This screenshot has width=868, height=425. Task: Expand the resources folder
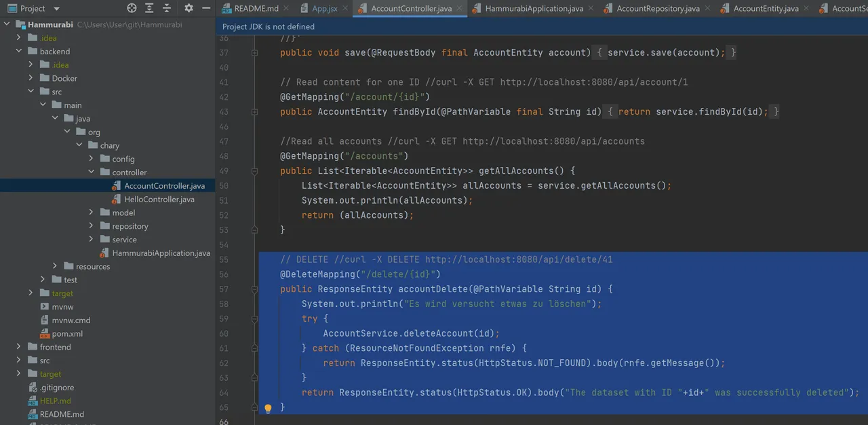56,266
